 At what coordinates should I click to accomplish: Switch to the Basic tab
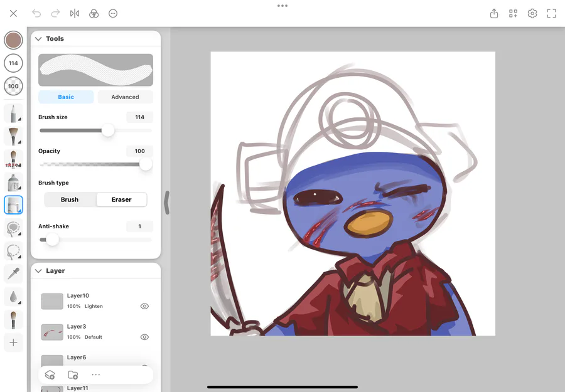[66, 97]
